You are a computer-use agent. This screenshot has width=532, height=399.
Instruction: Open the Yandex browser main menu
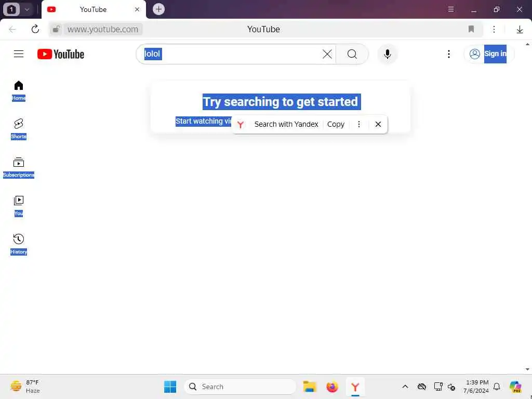(x=450, y=9)
